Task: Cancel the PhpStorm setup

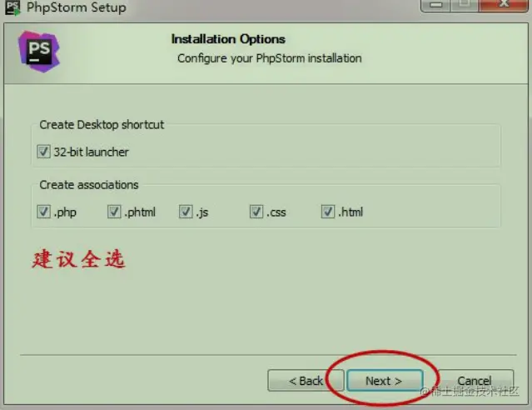Action: coord(474,381)
